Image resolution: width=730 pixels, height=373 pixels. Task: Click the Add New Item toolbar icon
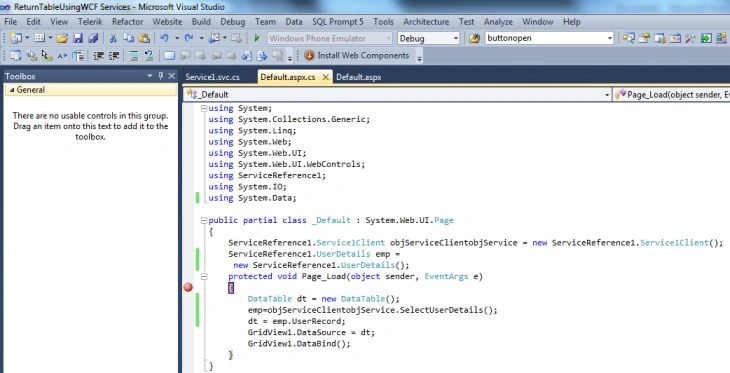[x=39, y=38]
